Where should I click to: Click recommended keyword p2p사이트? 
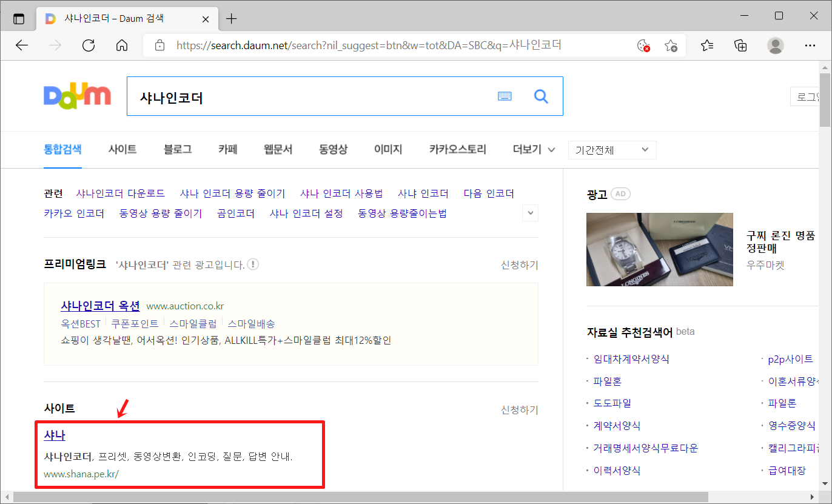[x=791, y=359]
